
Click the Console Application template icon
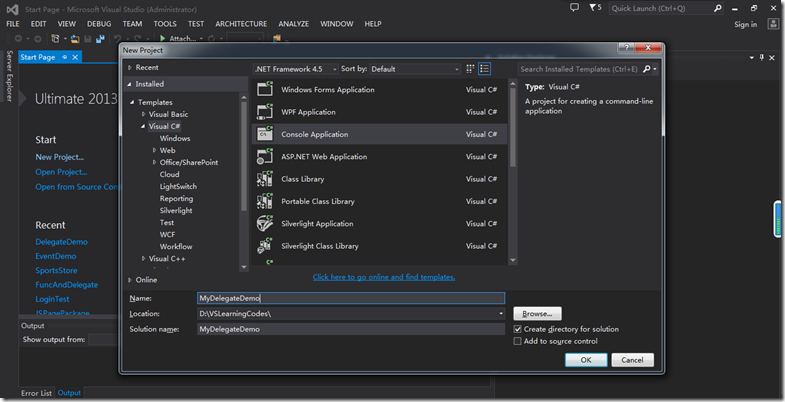pos(265,134)
